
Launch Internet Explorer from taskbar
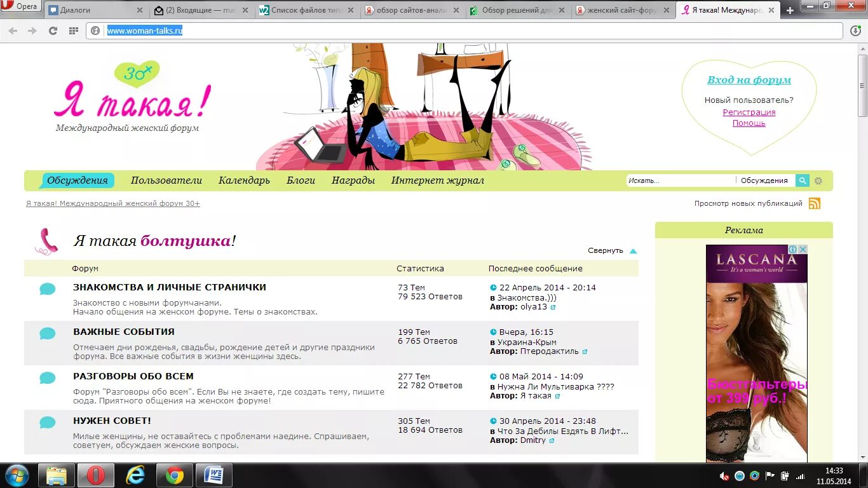click(135, 475)
